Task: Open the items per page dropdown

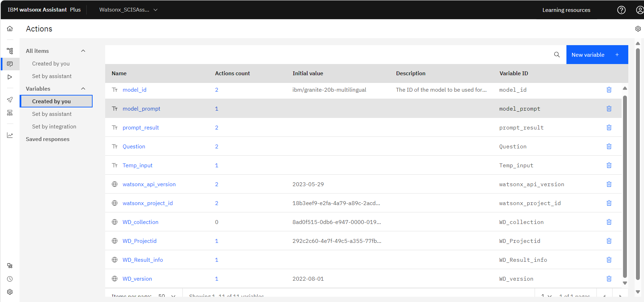Action: (x=167, y=296)
